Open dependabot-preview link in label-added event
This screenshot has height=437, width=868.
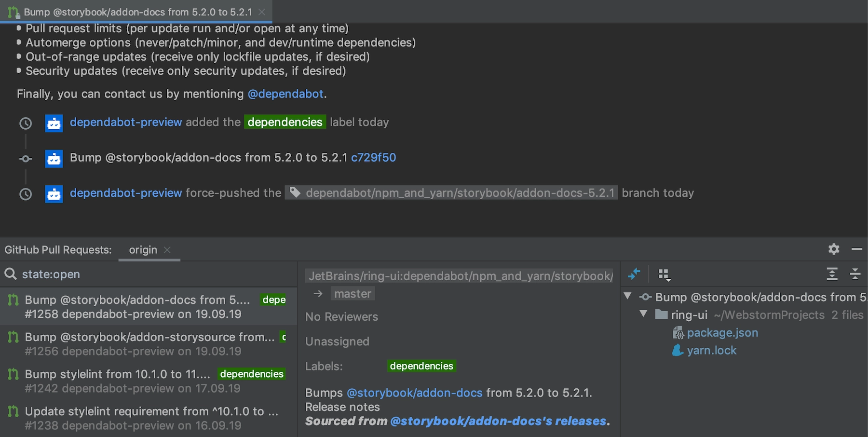tap(126, 122)
